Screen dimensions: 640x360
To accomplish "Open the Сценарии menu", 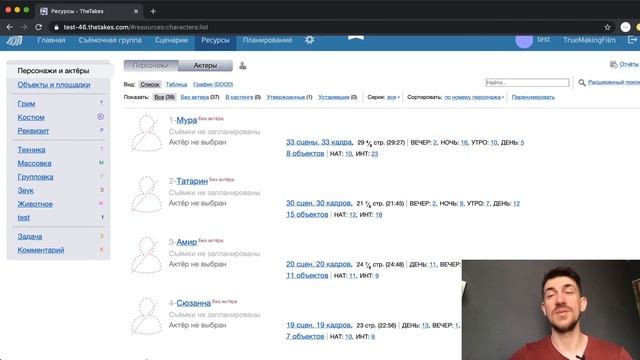I will pyautogui.click(x=171, y=40).
